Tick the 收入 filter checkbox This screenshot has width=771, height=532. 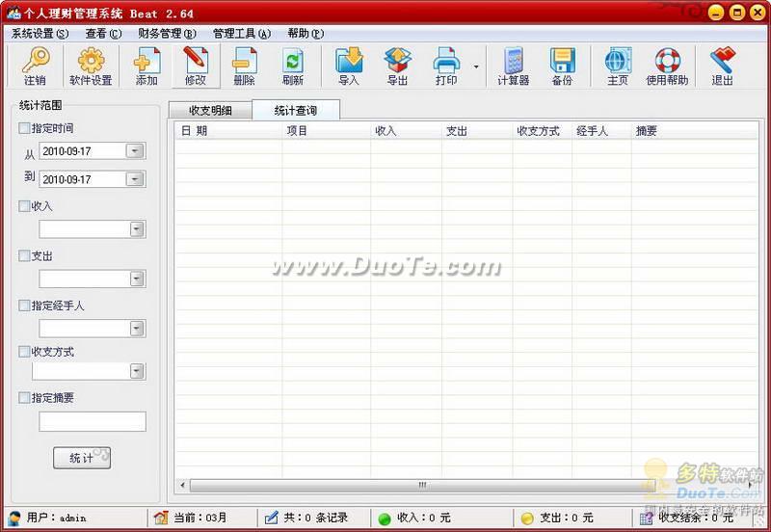pos(24,206)
